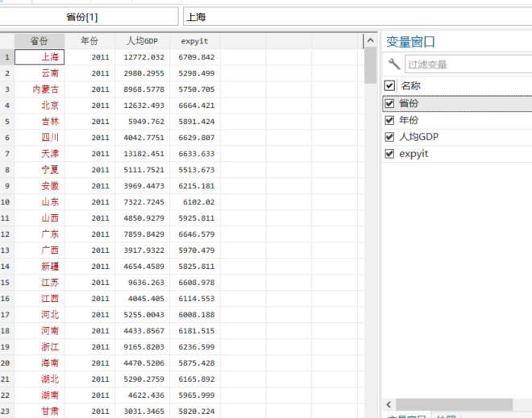Click the expyit variable name in list
Screen dimensions: 532x418
(414, 154)
